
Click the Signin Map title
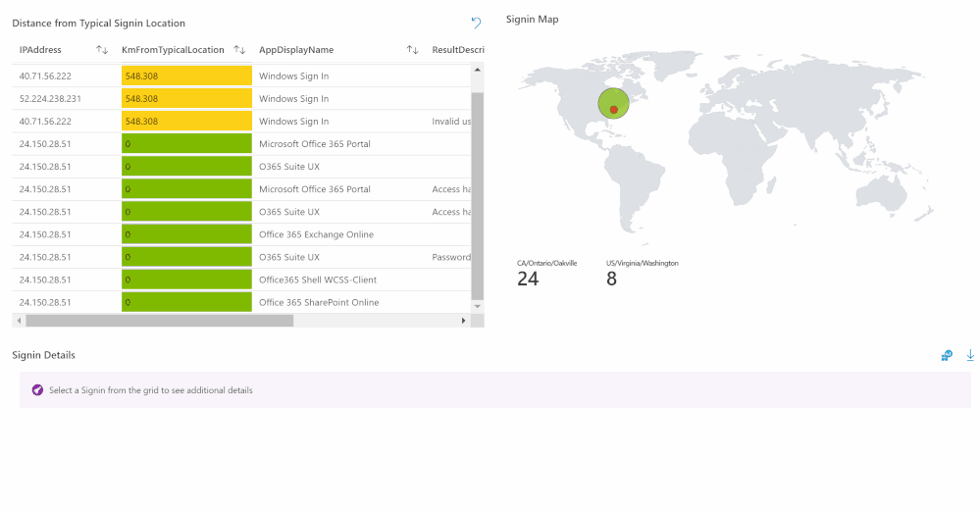click(533, 20)
